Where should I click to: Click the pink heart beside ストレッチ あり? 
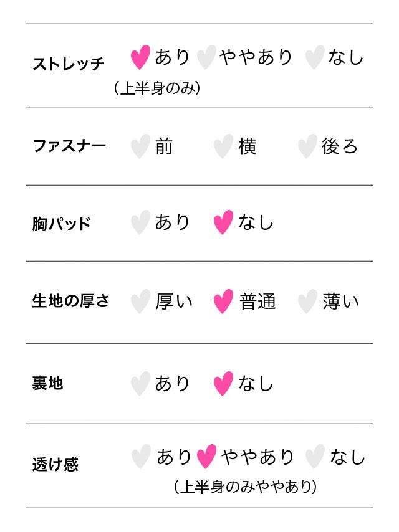pyautogui.click(x=141, y=57)
